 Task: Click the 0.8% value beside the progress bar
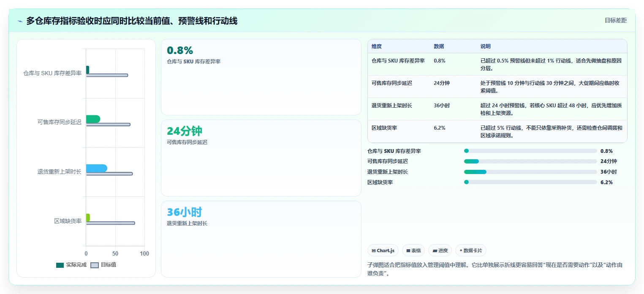click(606, 151)
